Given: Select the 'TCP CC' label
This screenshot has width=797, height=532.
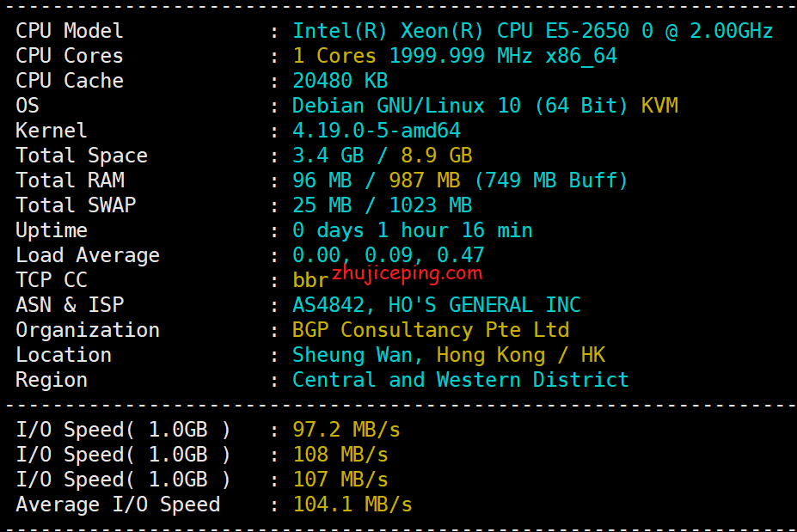Looking at the screenshot, I should [x=52, y=280].
